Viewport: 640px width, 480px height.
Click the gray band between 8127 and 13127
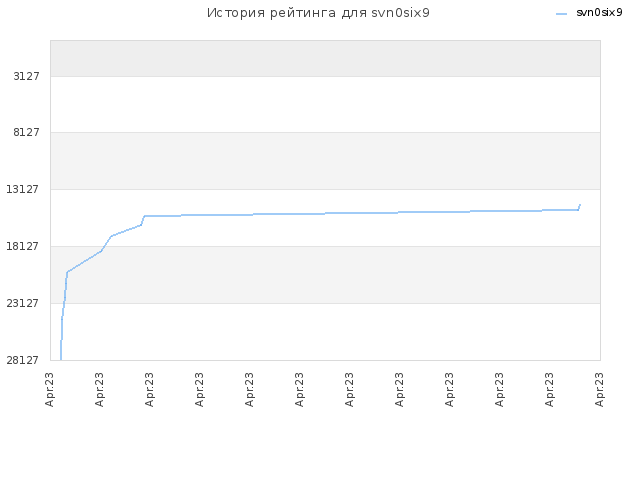point(325,161)
